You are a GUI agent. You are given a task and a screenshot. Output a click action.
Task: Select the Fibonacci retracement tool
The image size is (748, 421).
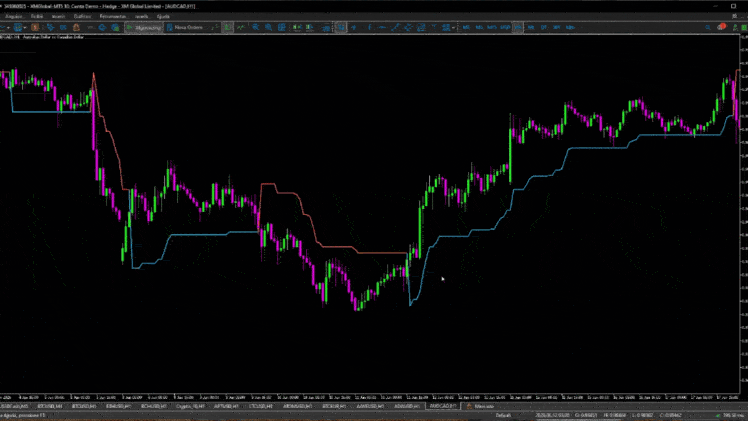(x=421, y=27)
